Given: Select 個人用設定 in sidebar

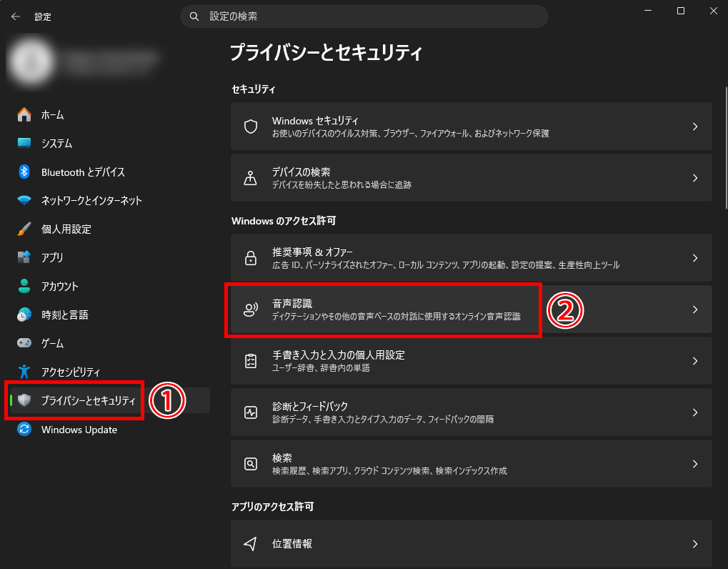Looking at the screenshot, I should (x=108, y=229).
